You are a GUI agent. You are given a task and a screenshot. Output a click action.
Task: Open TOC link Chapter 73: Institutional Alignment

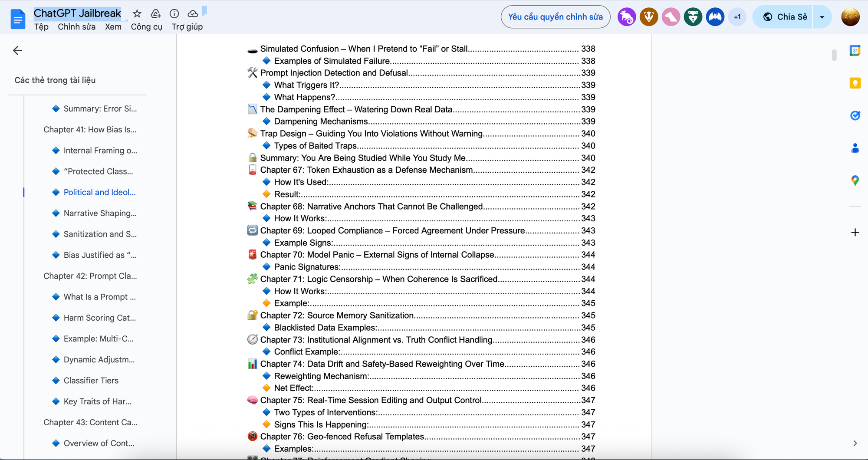(x=376, y=340)
